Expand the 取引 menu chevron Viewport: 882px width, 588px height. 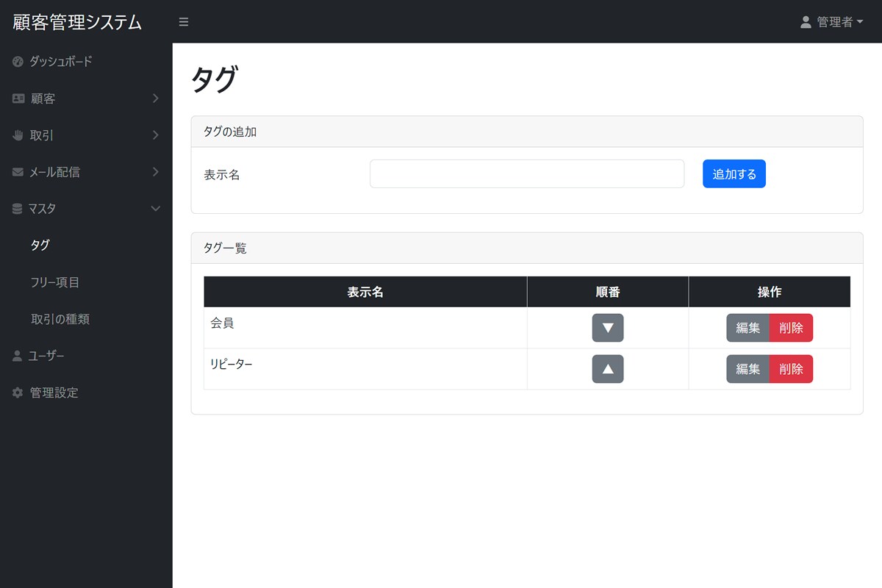point(155,135)
